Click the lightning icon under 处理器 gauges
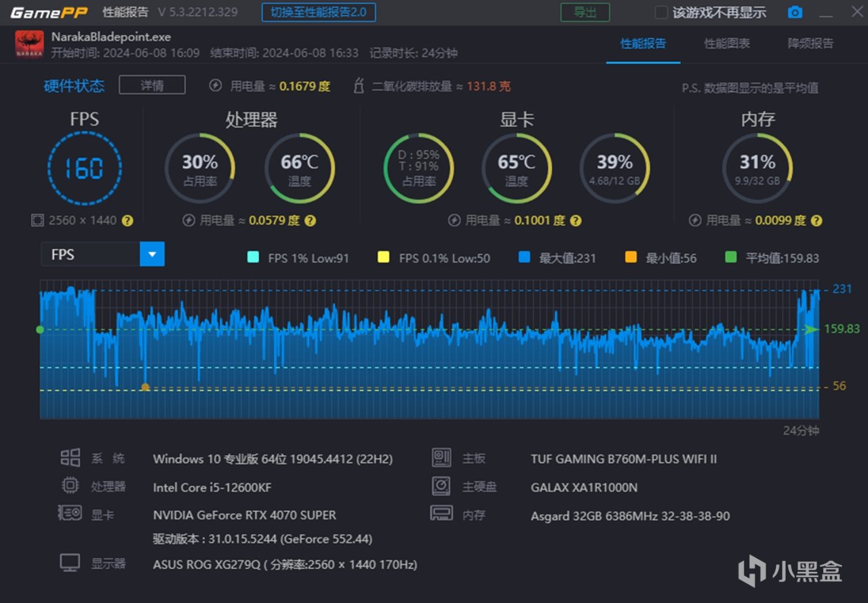 pyautogui.click(x=189, y=220)
